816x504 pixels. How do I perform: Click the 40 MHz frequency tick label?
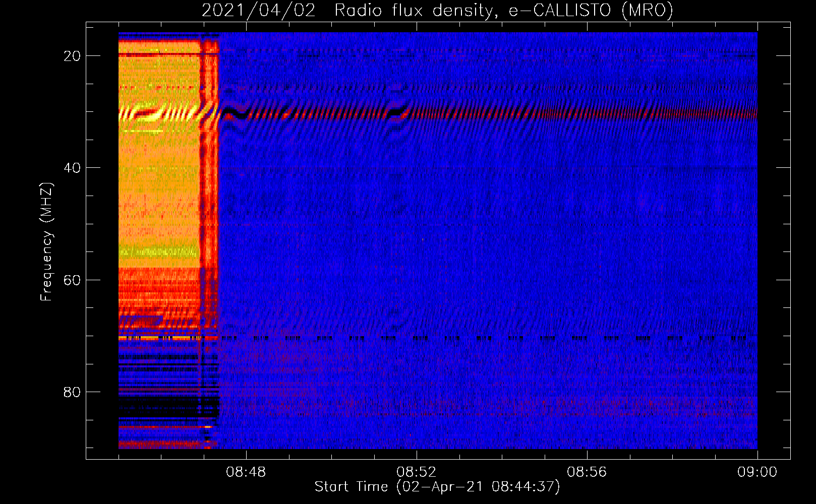click(72, 168)
